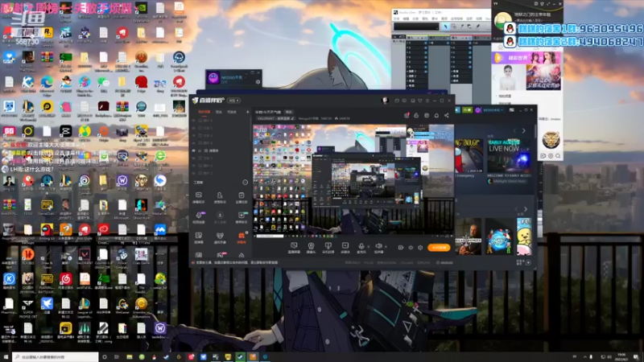This screenshot has width=644, height=362.
Task: Toggle the lock of the highlighted source row
Action: pos(200,150)
